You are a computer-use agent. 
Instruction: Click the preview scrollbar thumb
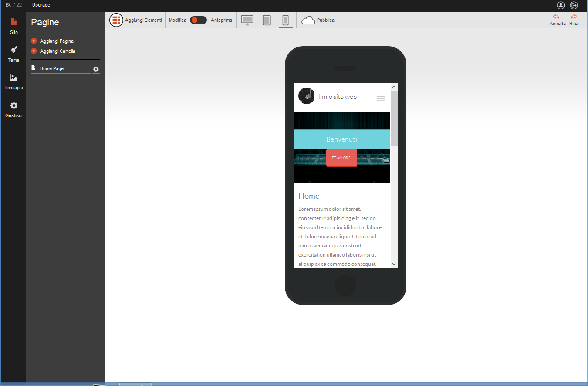click(x=394, y=119)
